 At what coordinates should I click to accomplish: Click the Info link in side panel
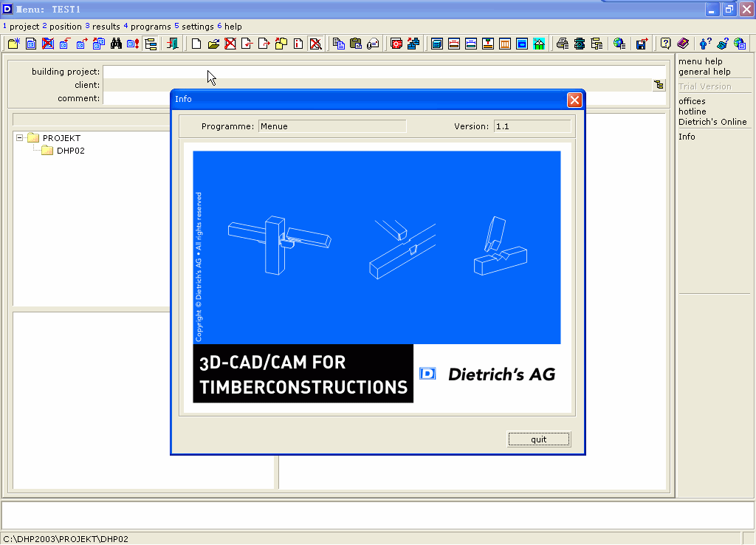(x=687, y=137)
